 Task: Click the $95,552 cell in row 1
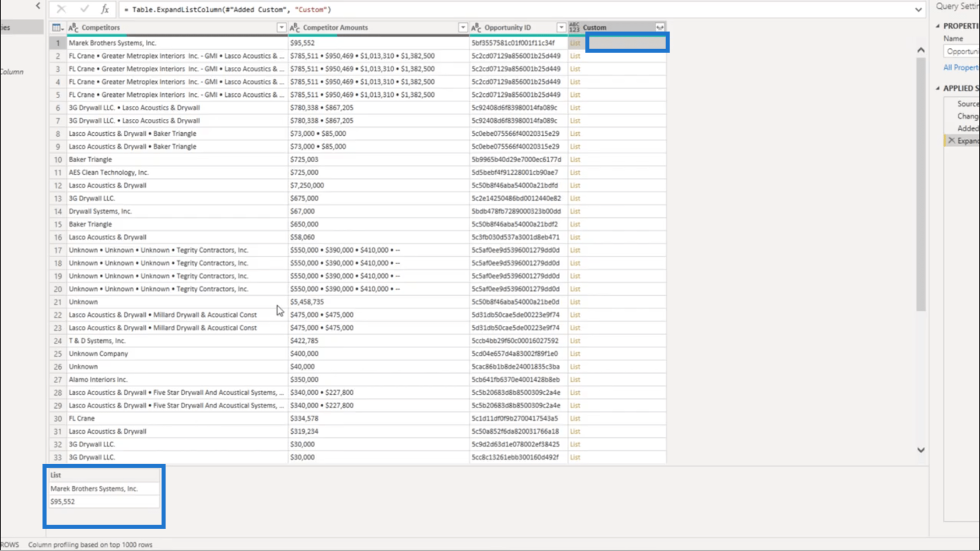[378, 43]
